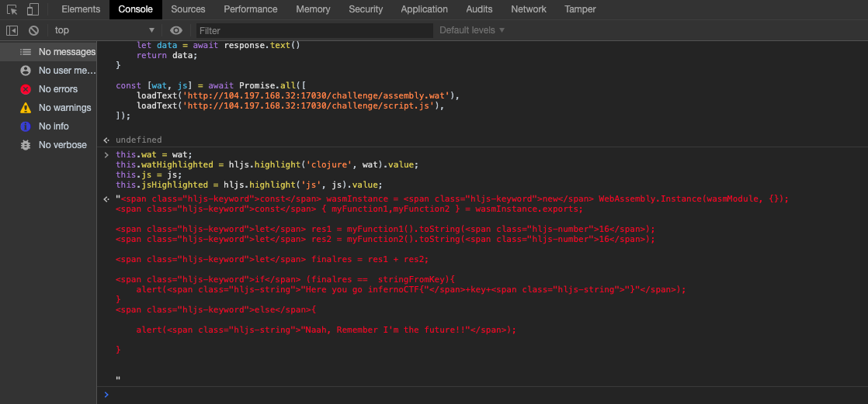Toggle the device toolbar icon
This screenshot has width=868, height=404.
[33, 9]
